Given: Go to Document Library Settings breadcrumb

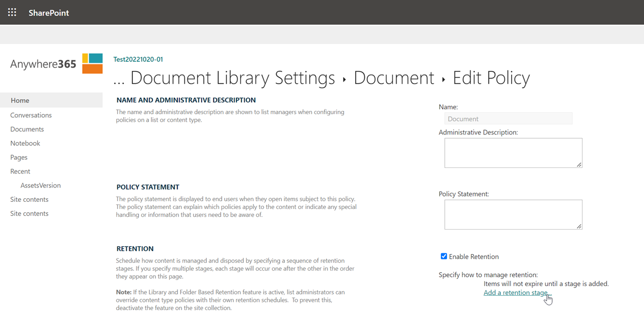Looking at the screenshot, I should point(232,78).
